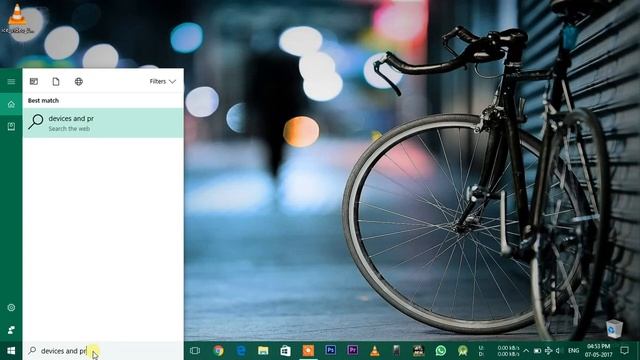Open the clock and calendar flyout
Viewport: 640px width, 360px height.
pyautogui.click(x=598, y=351)
